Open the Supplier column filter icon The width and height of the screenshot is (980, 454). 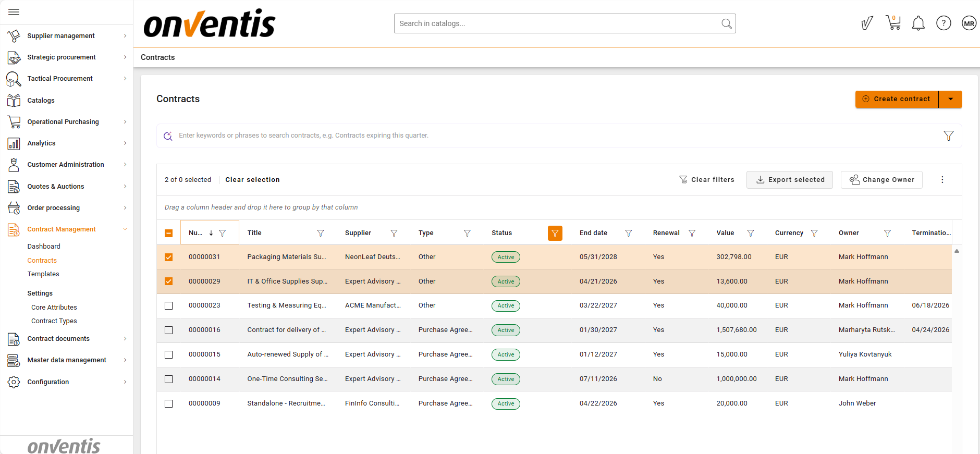(394, 233)
